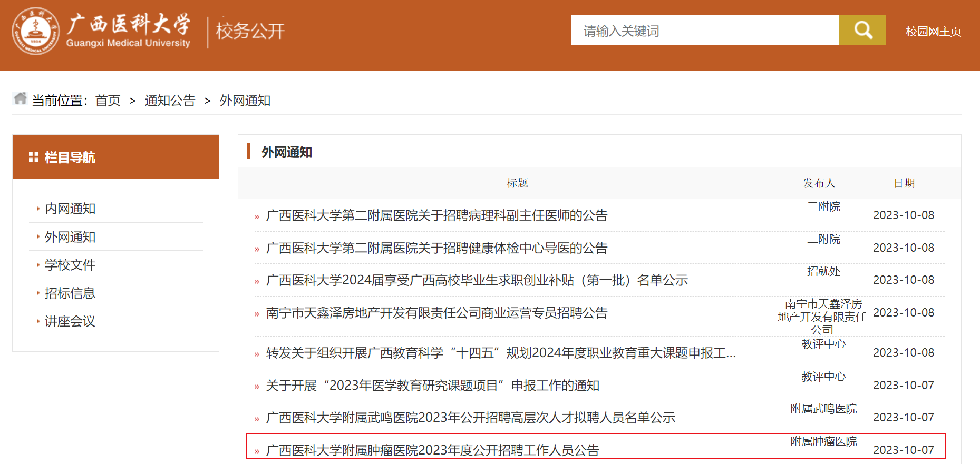This screenshot has width=980, height=464.
Task: Select 外网通知 in the sidebar navigation
Action: [70, 237]
